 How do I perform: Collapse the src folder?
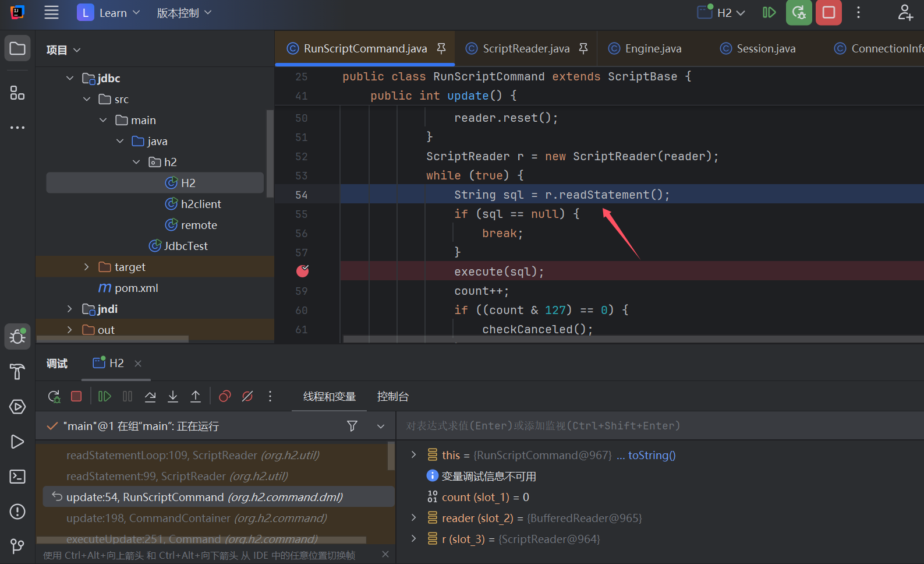(87, 99)
